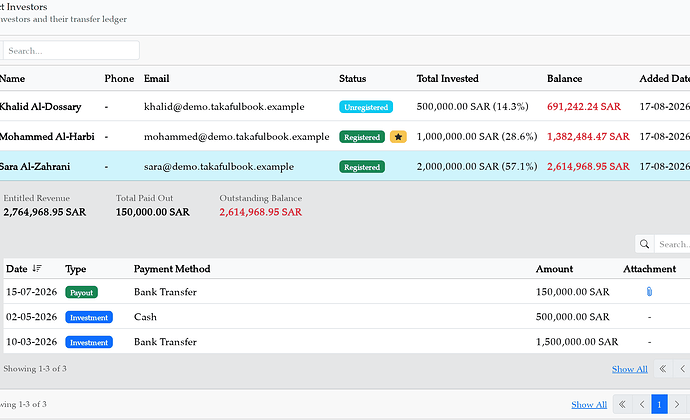The width and height of the screenshot is (690, 420).
Task: Go to previous page in the investors pagination
Action: point(642,404)
